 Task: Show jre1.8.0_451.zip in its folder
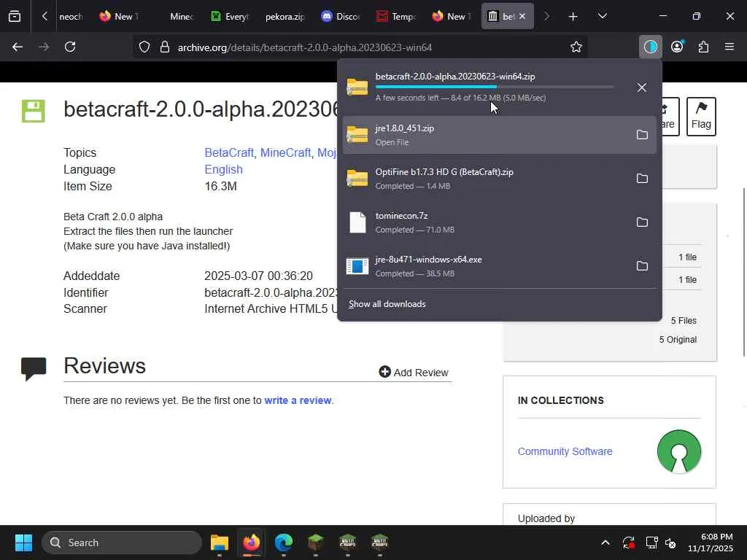642,135
